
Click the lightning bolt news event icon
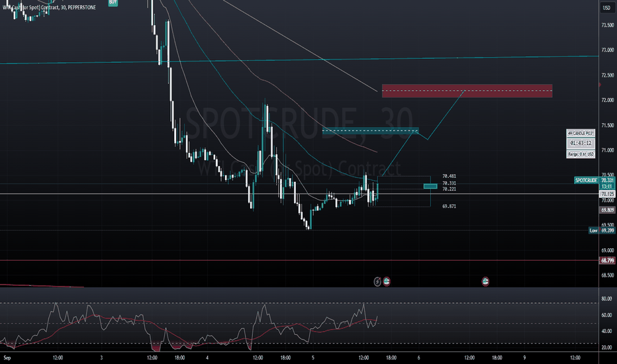[377, 281]
